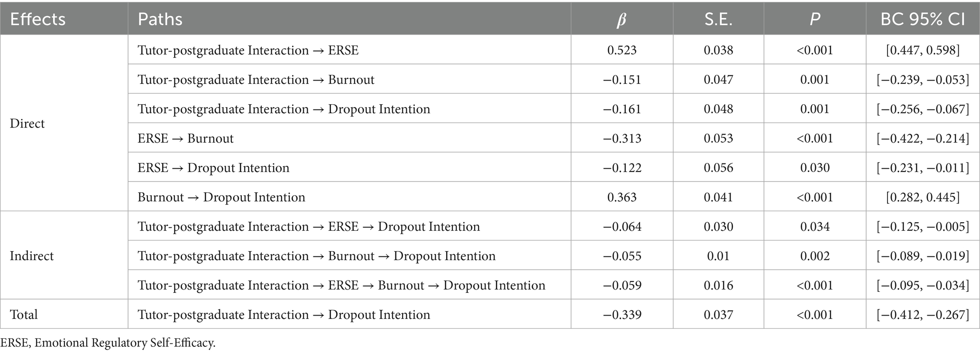Click the S.E. column header

(718, 19)
